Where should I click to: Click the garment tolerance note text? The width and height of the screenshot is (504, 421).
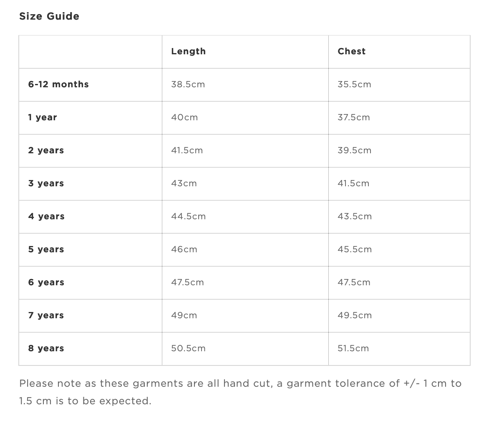coord(240,392)
